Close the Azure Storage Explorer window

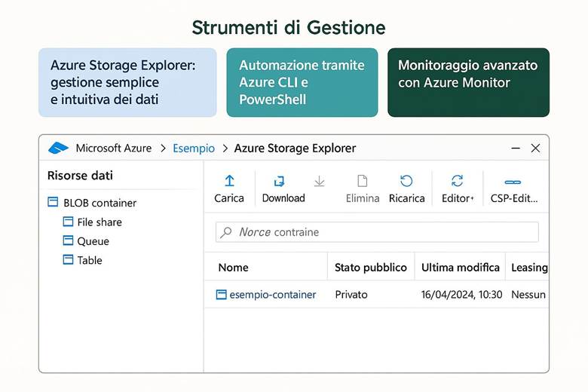tap(535, 149)
